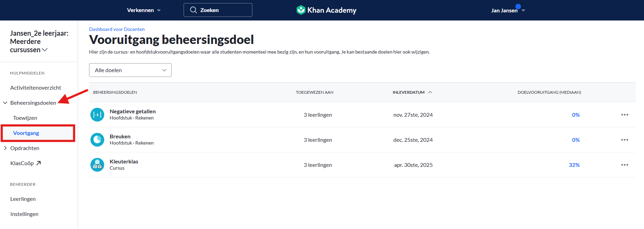Open the Jan Jansen account menu
644x229 pixels.
point(508,10)
